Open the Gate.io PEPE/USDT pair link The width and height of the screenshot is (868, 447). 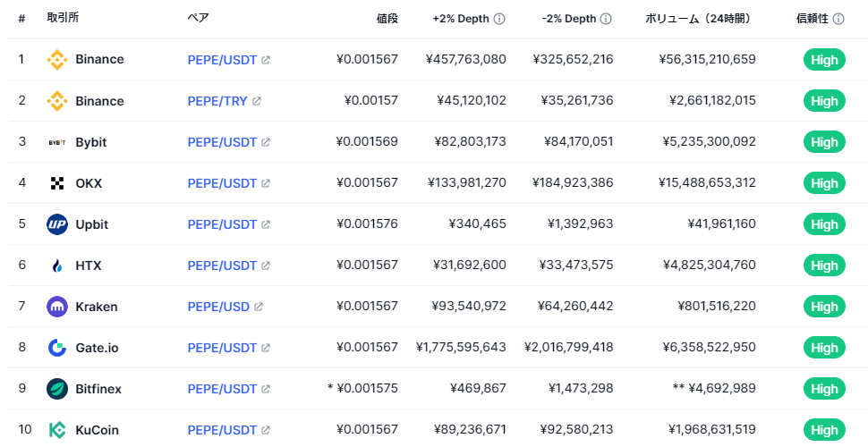coord(222,348)
